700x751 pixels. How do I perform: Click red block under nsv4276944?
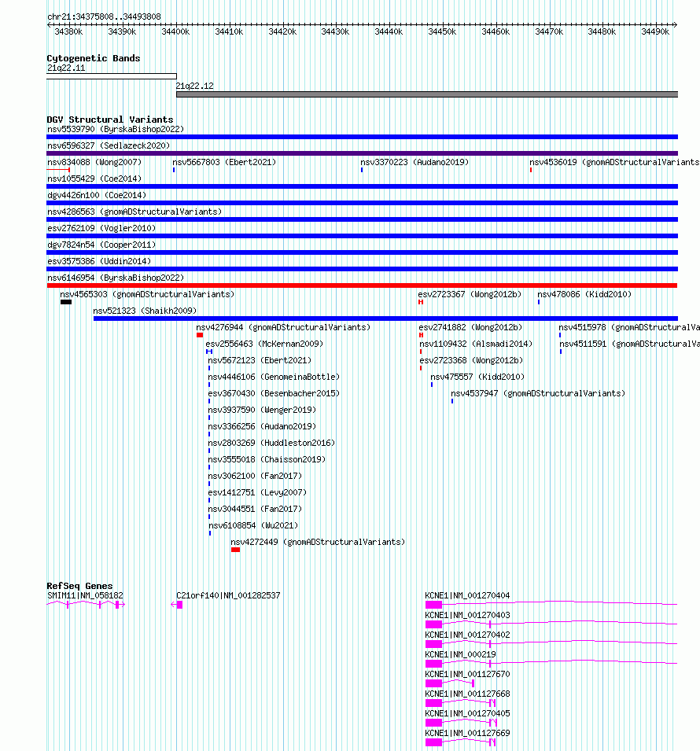point(200,335)
